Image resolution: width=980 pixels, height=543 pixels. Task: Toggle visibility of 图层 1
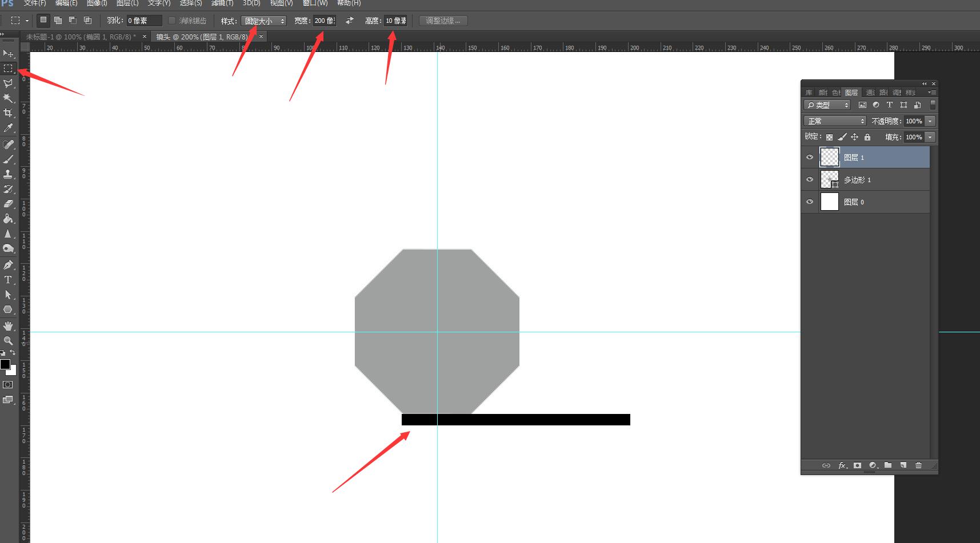click(x=810, y=157)
